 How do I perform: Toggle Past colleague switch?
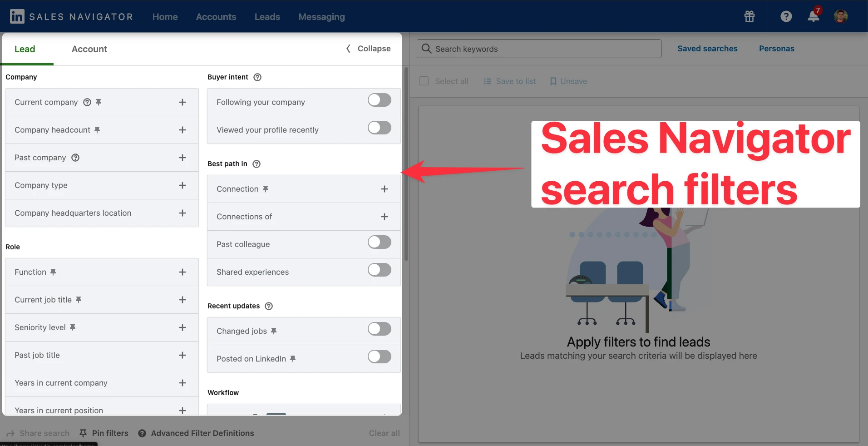(380, 242)
